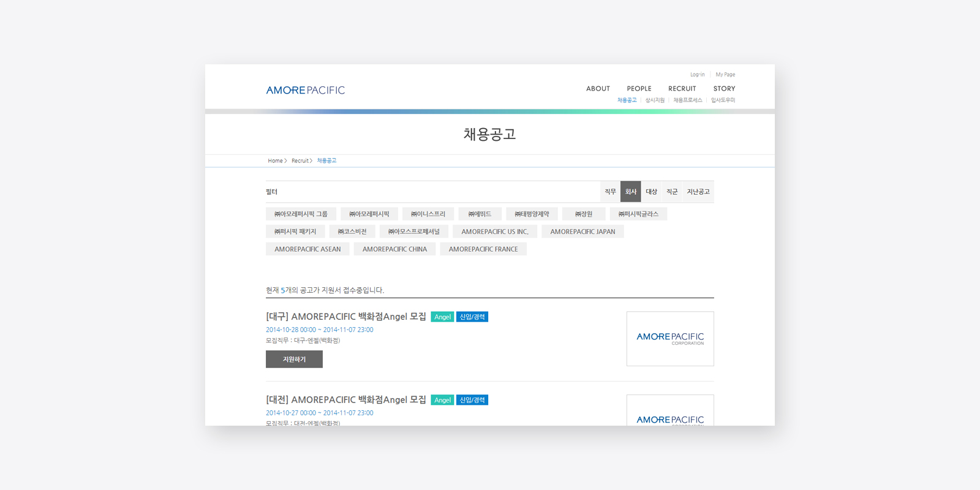Viewport: 980px width, 490px height.
Task: Click the date range 2014-10-28 00:00 ~ 2014-11-07 23:00
Action: point(319,330)
